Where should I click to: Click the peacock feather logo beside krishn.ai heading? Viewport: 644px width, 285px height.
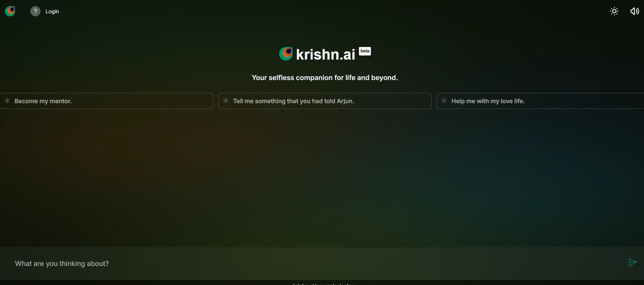(x=286, y=54)
